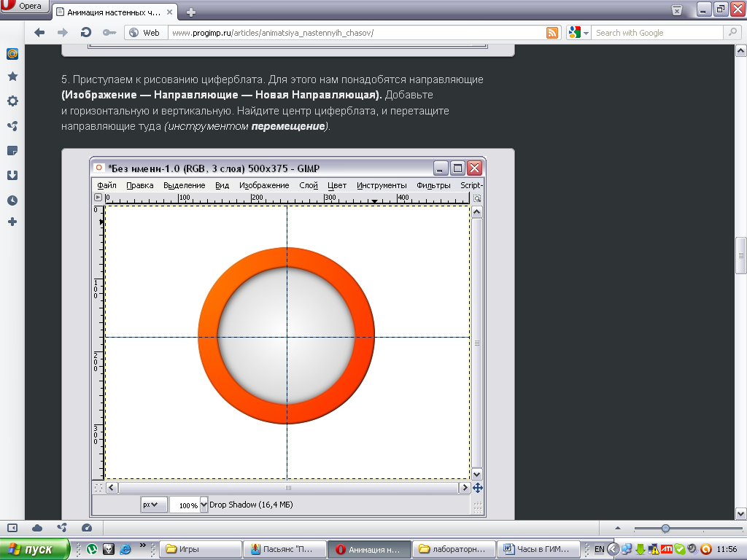The width and height of the screenshot is (747, 560).
Task: Open the Фильтры menu in GIMP image
Action: click(x=433, y=185)
